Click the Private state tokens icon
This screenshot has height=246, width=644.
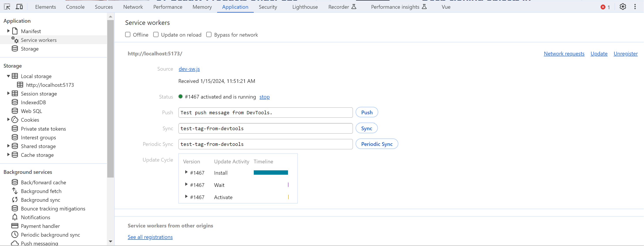click(15, 128)
